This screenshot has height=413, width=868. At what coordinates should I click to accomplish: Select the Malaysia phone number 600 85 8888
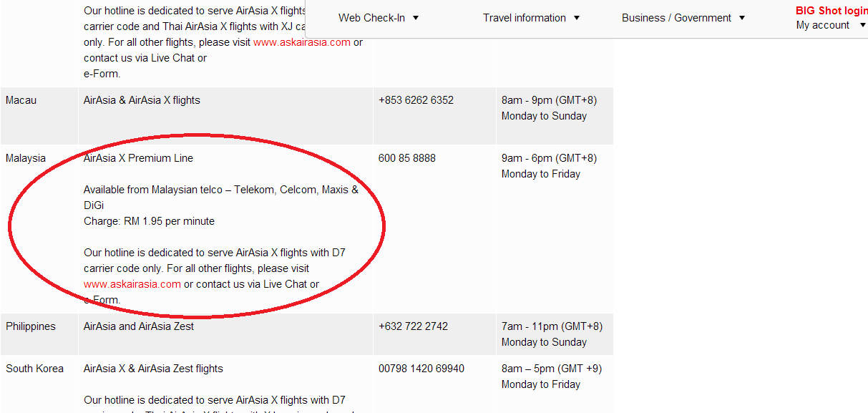[x=407, y=158]
